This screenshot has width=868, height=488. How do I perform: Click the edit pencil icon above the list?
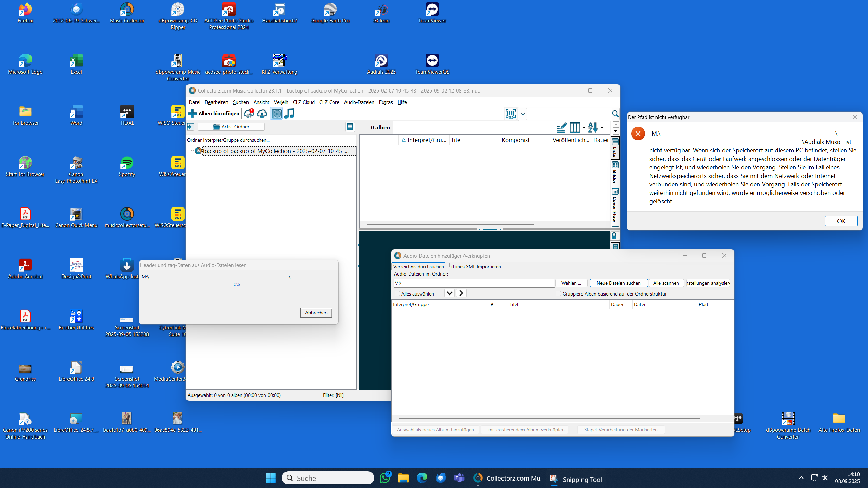(561, 127)
